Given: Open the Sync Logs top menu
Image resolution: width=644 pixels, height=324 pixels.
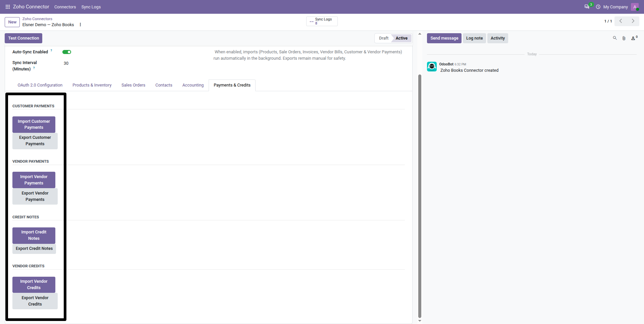Looking at the screenshot, I should (x=91, y=7).
